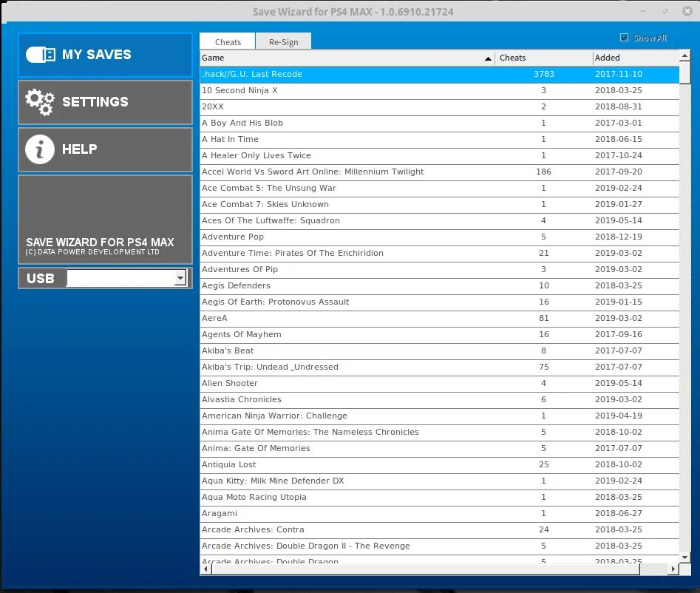Screen dimensions: 700x593
Task: Select the Aragami row
Action: 440,514
